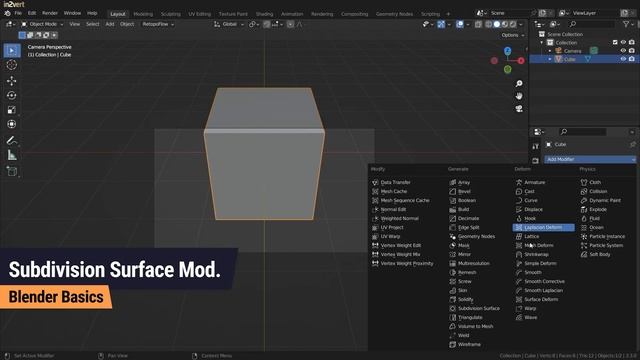Click the properties editor search field
640x360 pixels.
point(582,132)
